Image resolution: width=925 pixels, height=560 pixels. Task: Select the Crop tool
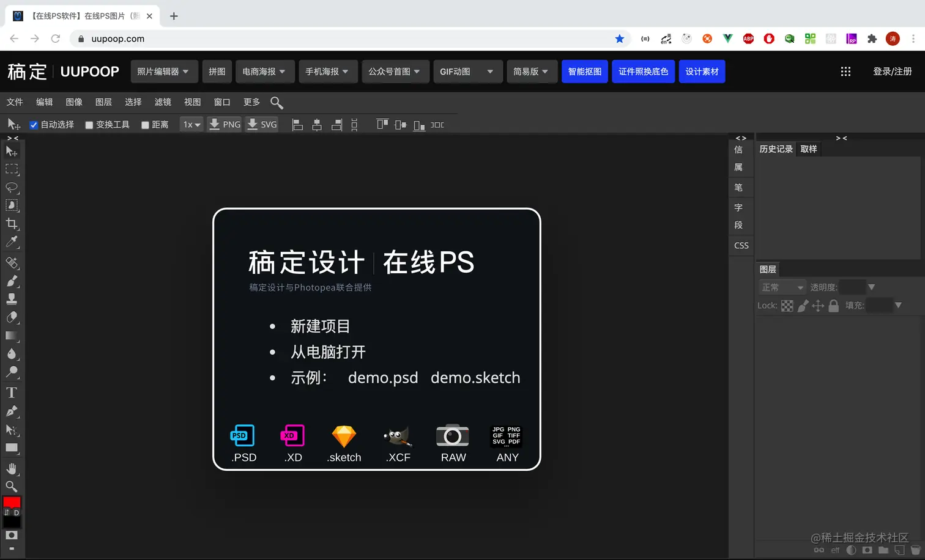click(x=12, y=224)
